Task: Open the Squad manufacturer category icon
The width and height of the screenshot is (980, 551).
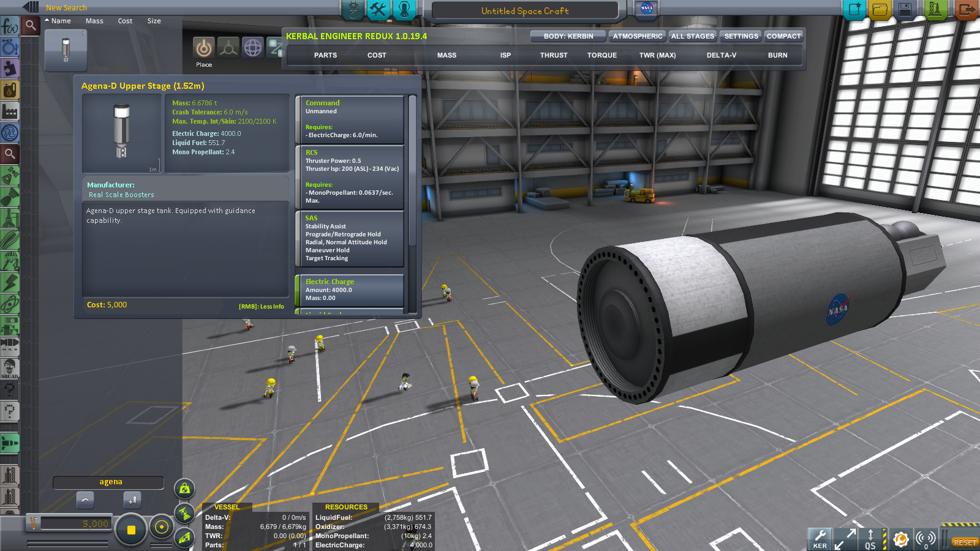Action: tap(10, 369)
